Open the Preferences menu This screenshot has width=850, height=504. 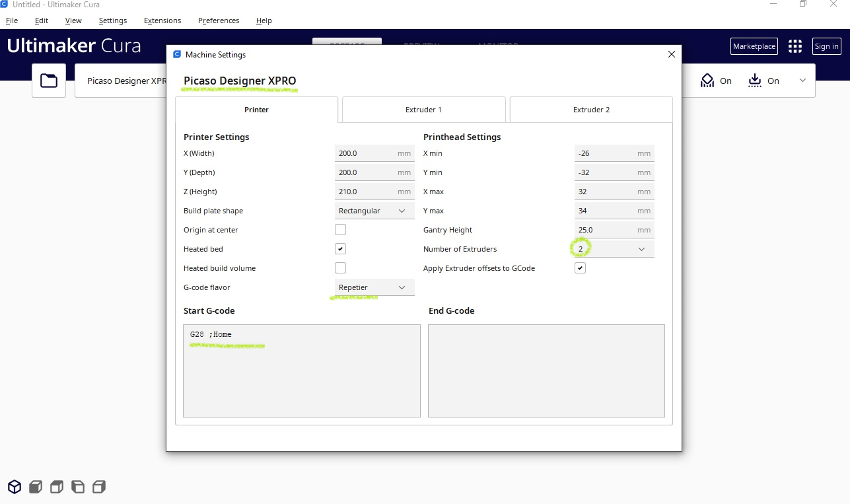[219, 20]
